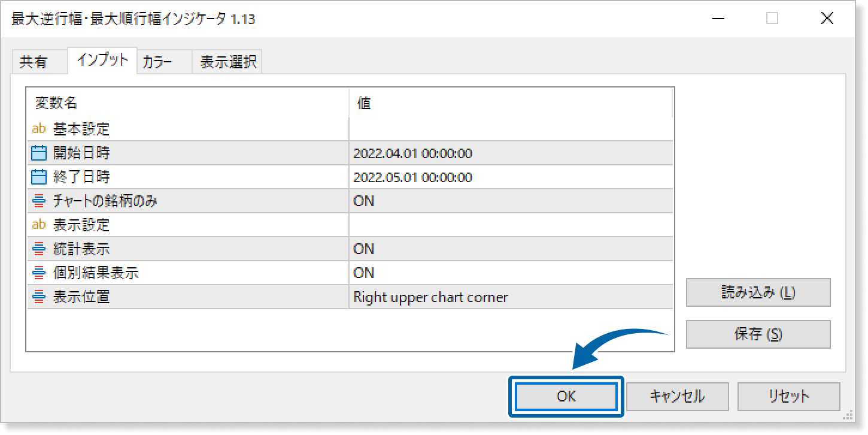Open the 表示選択 tab
The image size is (868, 435).
pyautogui.click(x=228, y=62)
